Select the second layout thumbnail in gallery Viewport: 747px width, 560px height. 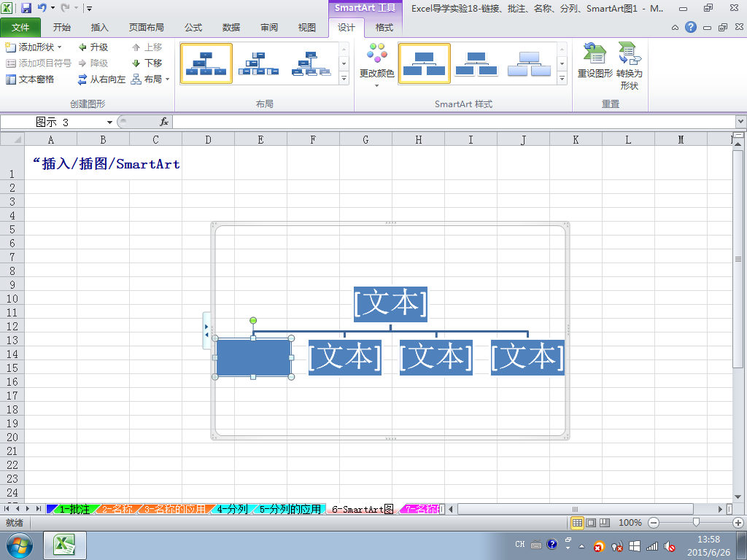[x=259, y=63]
